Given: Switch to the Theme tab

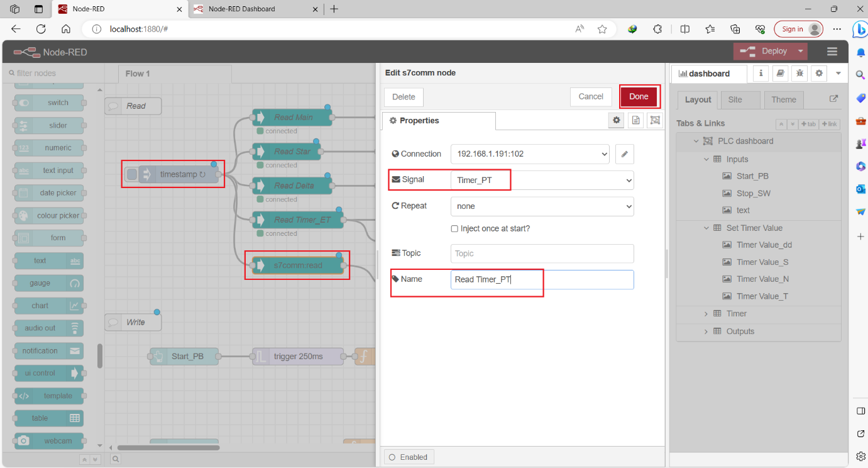Looking at the screenshot, I should click(x=783, y=99).
